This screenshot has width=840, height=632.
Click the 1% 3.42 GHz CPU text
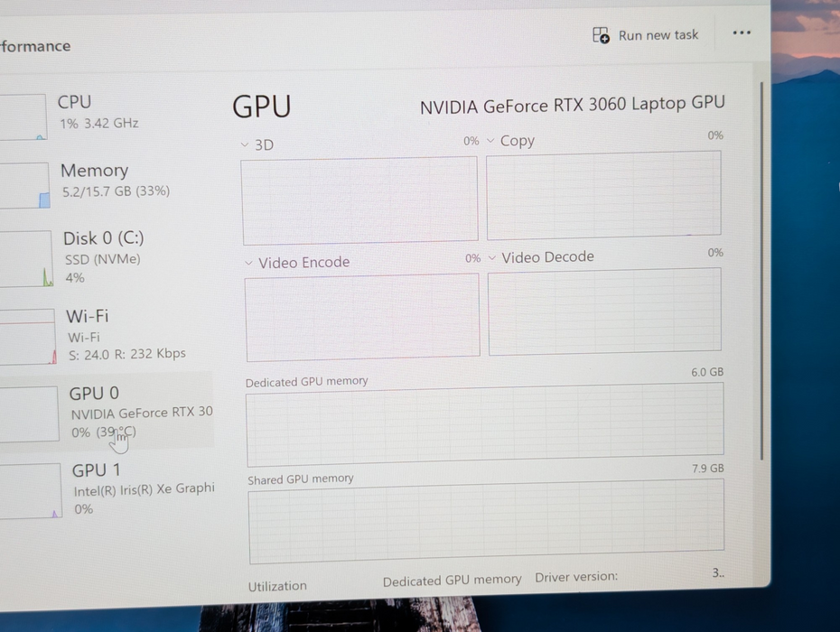[99, 124]
